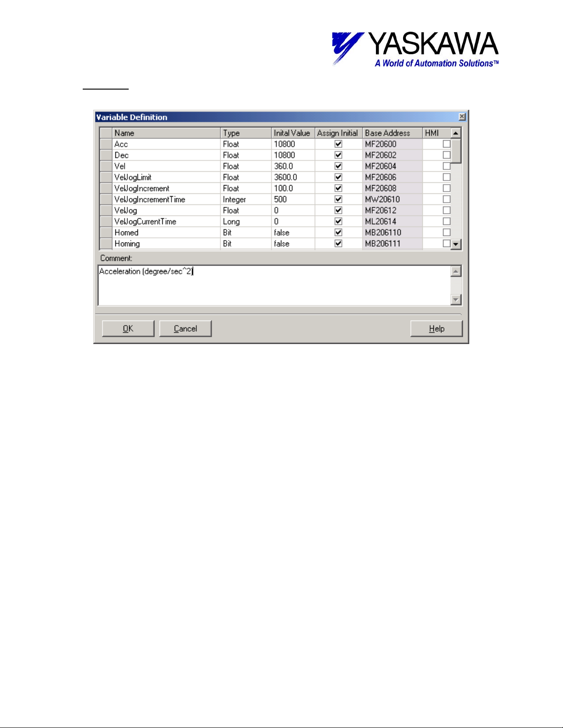Uncheck Assign Initial for Acc
The width and height of the screenshot is (563, 728).
tap(338, 144)
